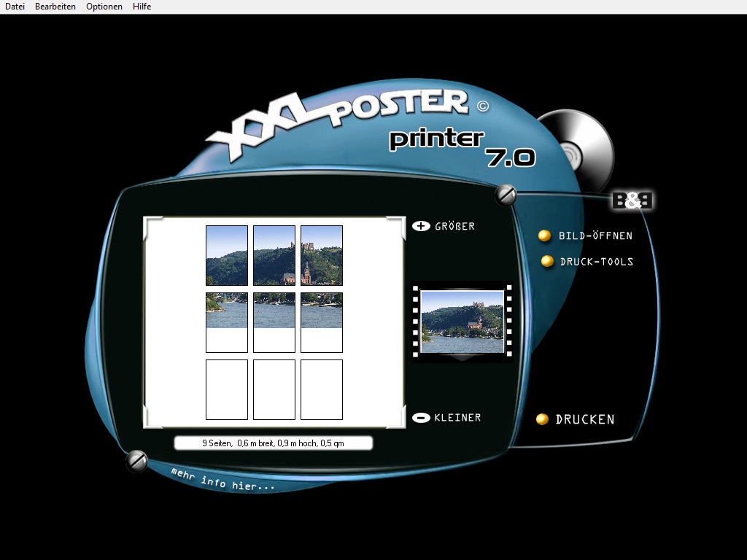Start printing with DRUCKEN
Screen dimensions: 747x560
coord(585,419)
